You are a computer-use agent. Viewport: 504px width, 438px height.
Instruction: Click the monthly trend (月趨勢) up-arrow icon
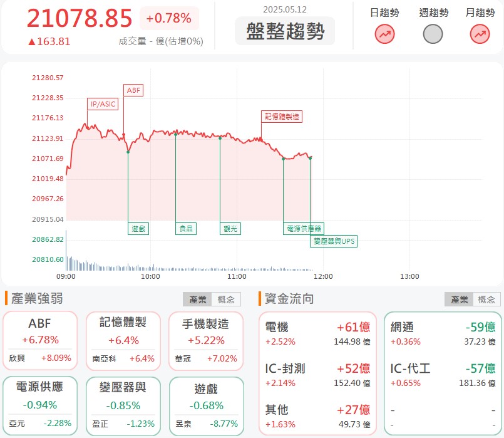coord(480,34)
